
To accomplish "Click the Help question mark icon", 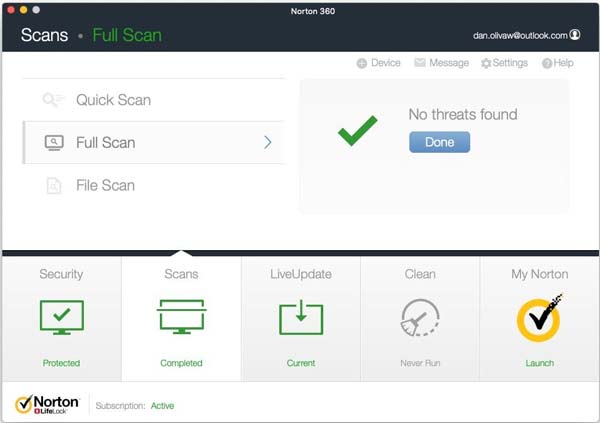I will (547, 63).
